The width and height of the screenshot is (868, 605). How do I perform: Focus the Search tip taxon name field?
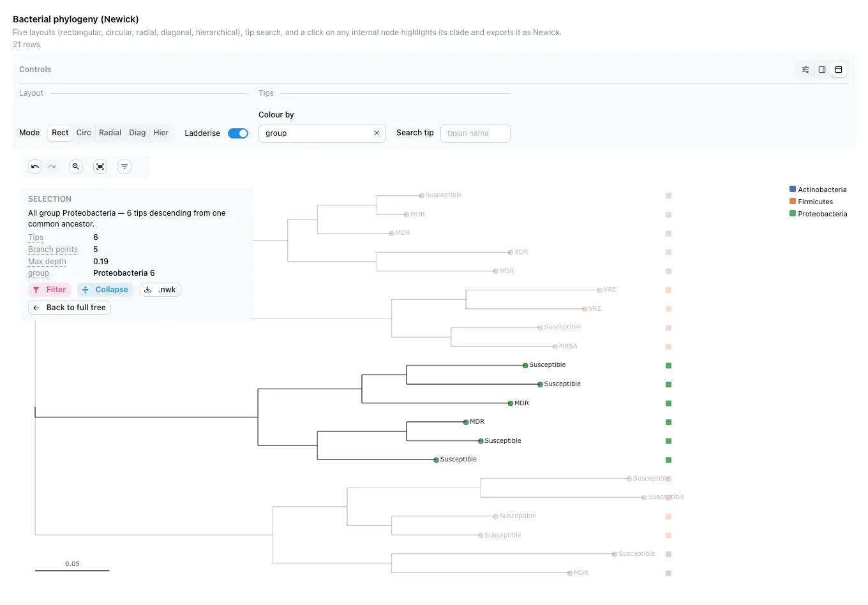point(475,133)
